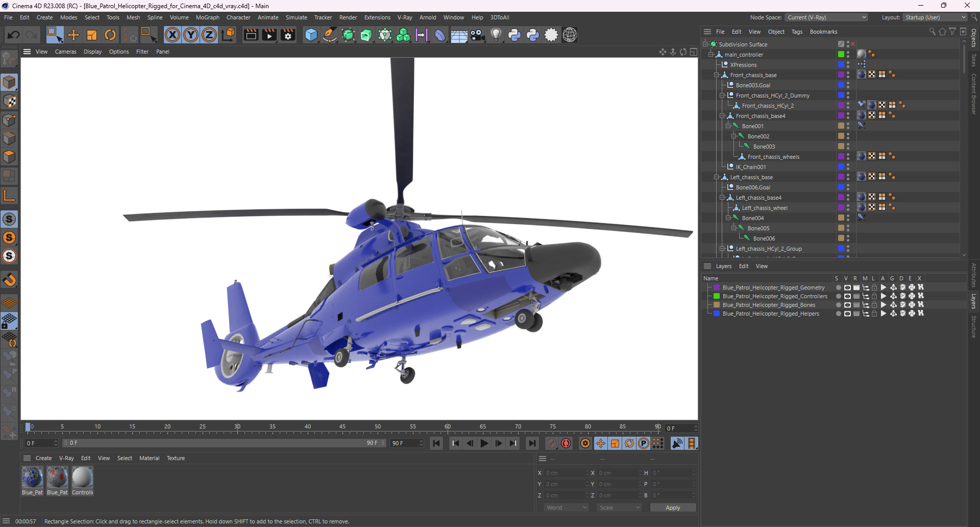This screenshot has height=527, width=980.
Task: Toggle visibility eye of Rigged_Helpers layer
Action: coord(847,314)
